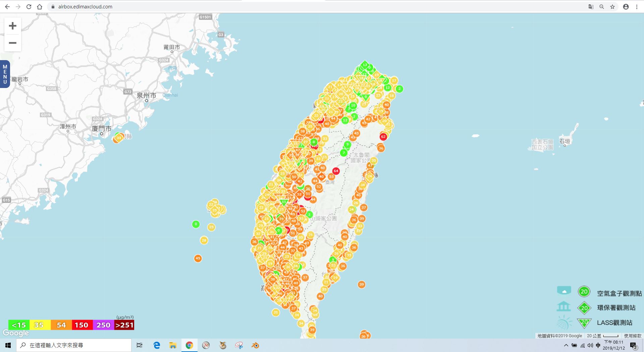The image size is (644, 352).
Task: Select the orange 39 marker off southeast coast
Action: coord(361,284)
